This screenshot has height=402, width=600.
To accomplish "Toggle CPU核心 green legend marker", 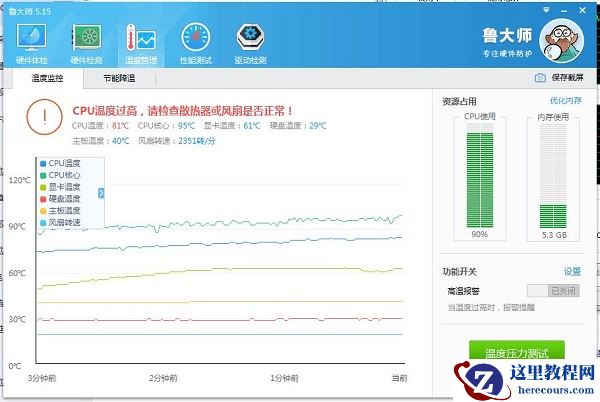I will [43, 175].
